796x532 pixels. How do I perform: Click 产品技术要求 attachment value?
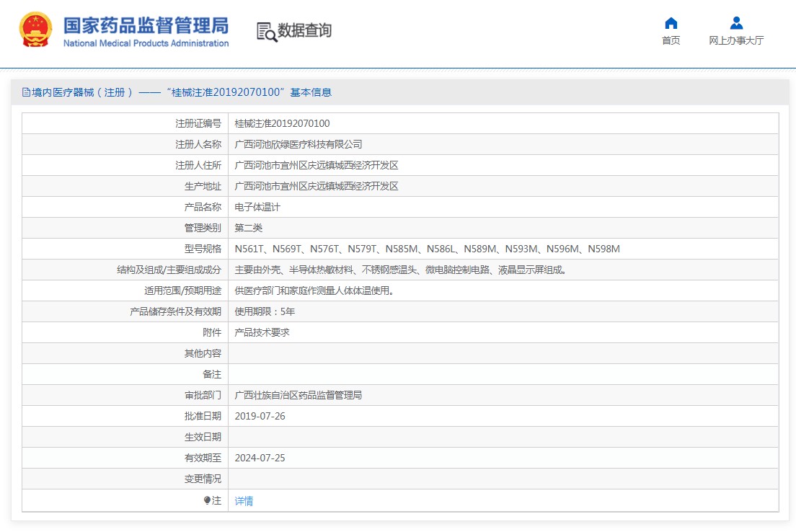click(262, 332)
